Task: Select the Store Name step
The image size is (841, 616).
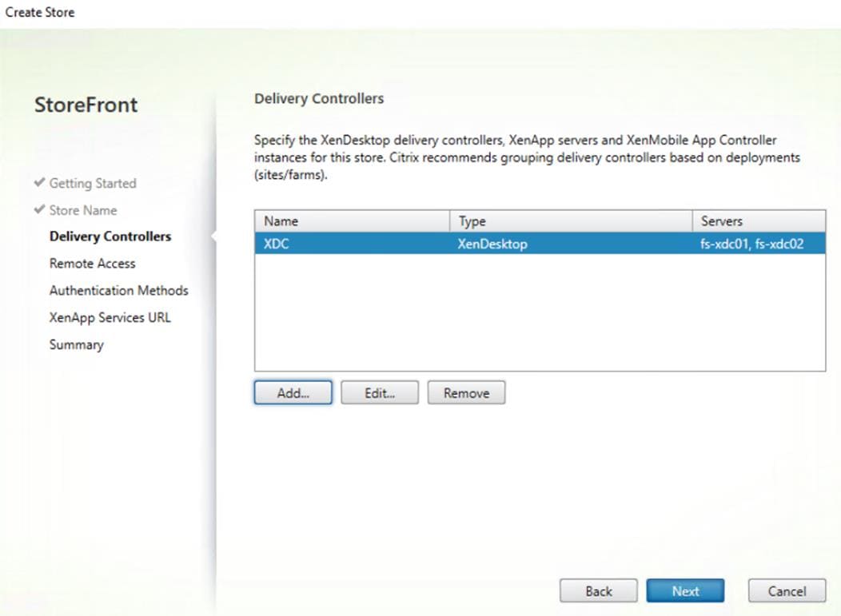Action: pyautogui.click(x=83, y=210)
